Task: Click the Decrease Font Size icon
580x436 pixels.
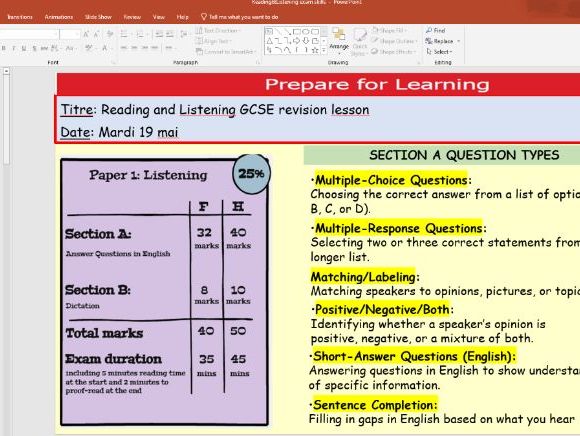Action: (96, 34)
